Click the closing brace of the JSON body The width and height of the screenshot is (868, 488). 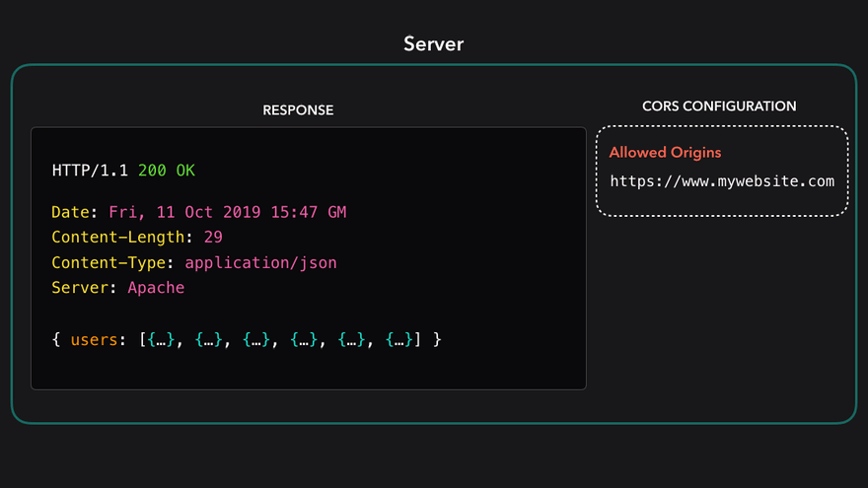coord(437,340)
